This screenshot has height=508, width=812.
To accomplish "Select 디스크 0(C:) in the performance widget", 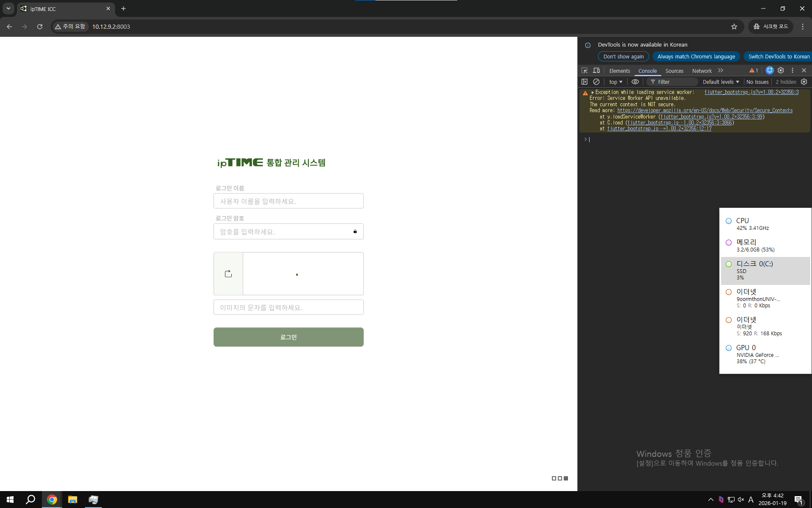I will [765, 271].
